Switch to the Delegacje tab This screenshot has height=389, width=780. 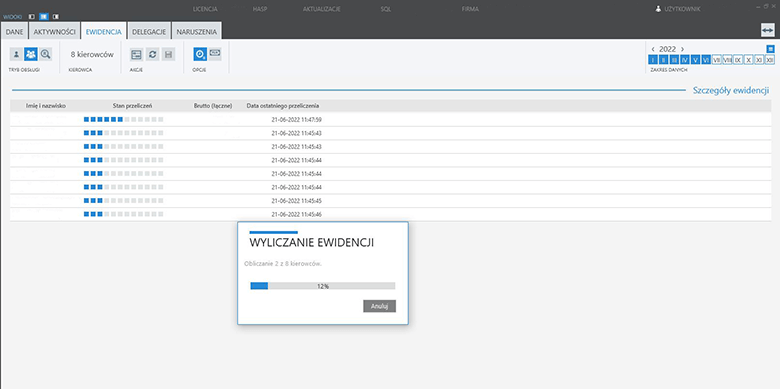(149, 32)
